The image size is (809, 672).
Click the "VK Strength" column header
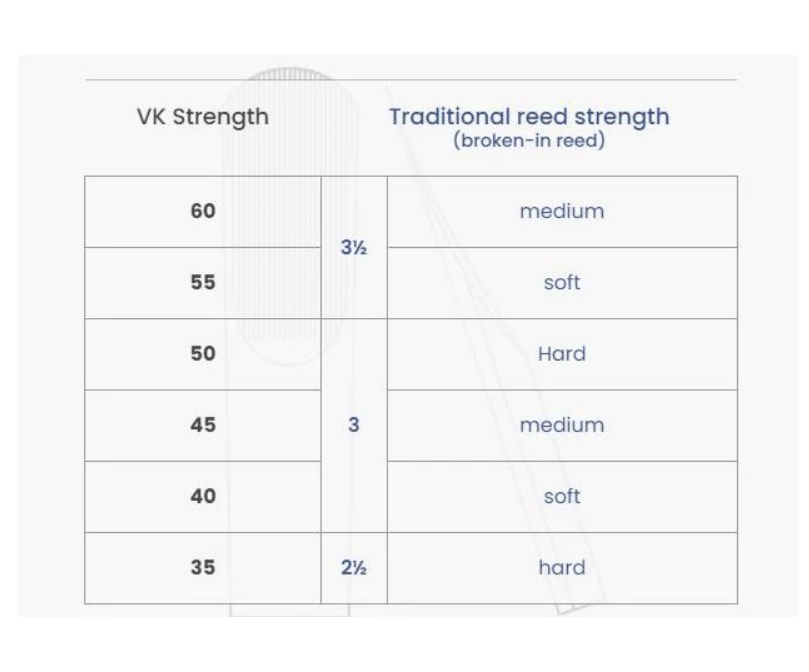202,116
